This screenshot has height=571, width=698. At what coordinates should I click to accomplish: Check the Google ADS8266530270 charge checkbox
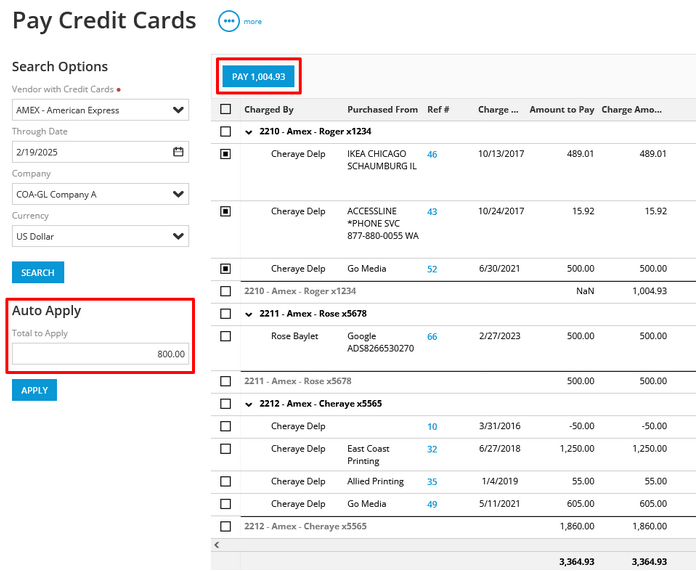point(226,336)
